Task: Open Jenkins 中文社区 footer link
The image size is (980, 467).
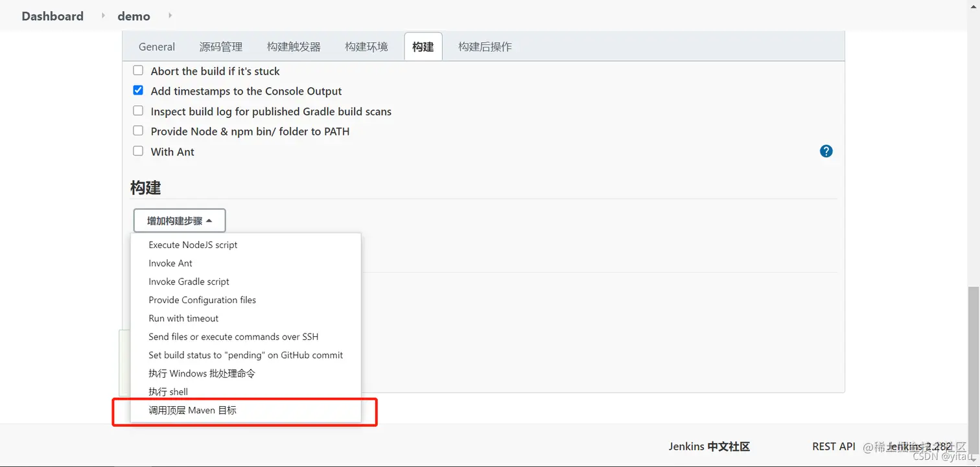Action: [x=709, y=446]
